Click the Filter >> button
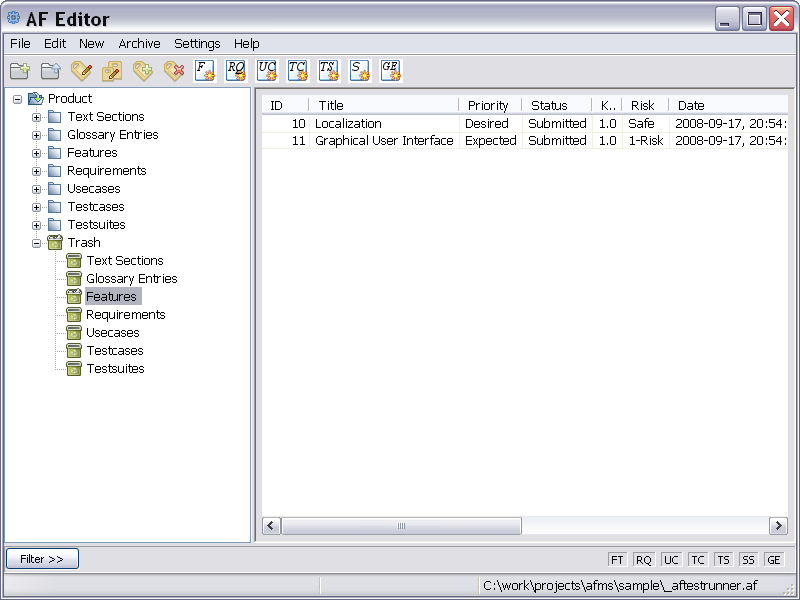Screen dimensions: 800x600 pos(42,559)
